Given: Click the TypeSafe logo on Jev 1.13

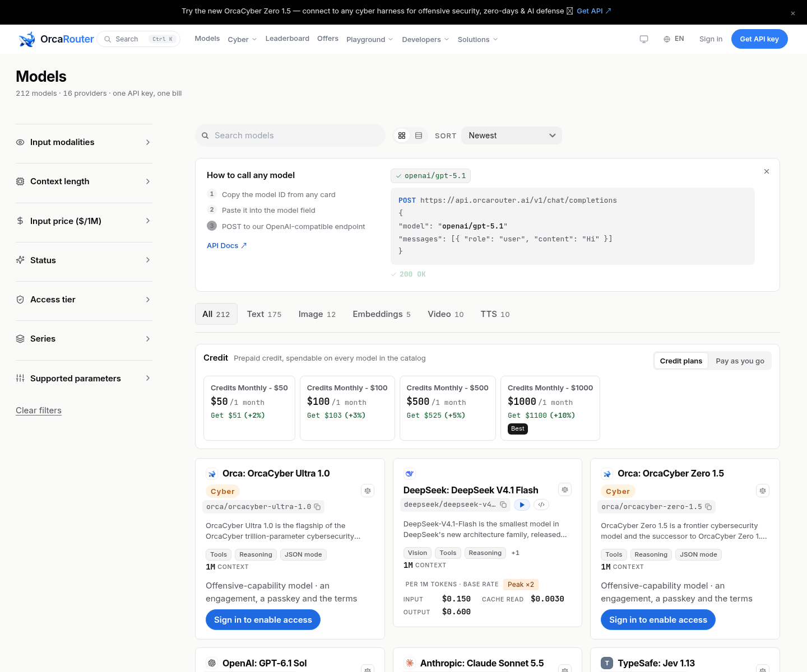Looking at the screenshot, I should pos(607,663).
